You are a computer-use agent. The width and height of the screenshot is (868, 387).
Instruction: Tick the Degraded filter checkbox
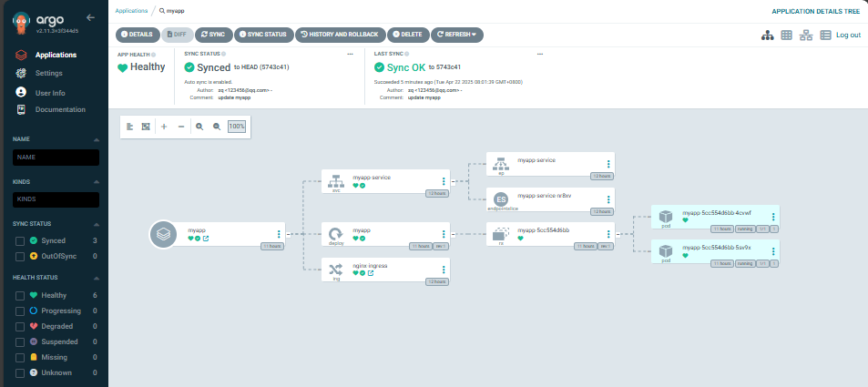(20, 327)
